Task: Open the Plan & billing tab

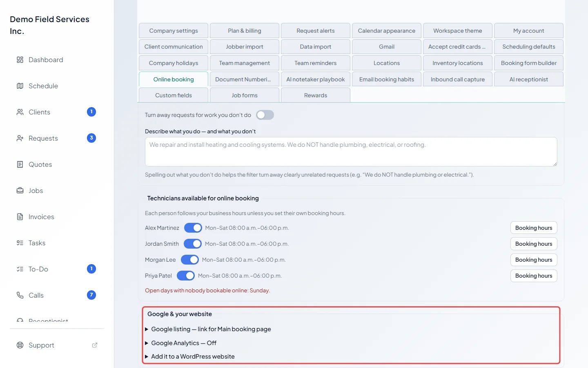Action: tap(245, 31)
